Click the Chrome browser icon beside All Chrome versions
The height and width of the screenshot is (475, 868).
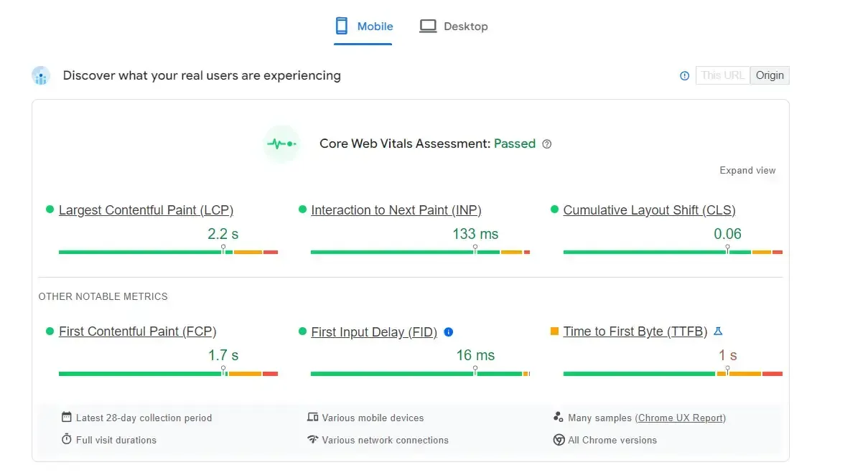tap(559, 440)
